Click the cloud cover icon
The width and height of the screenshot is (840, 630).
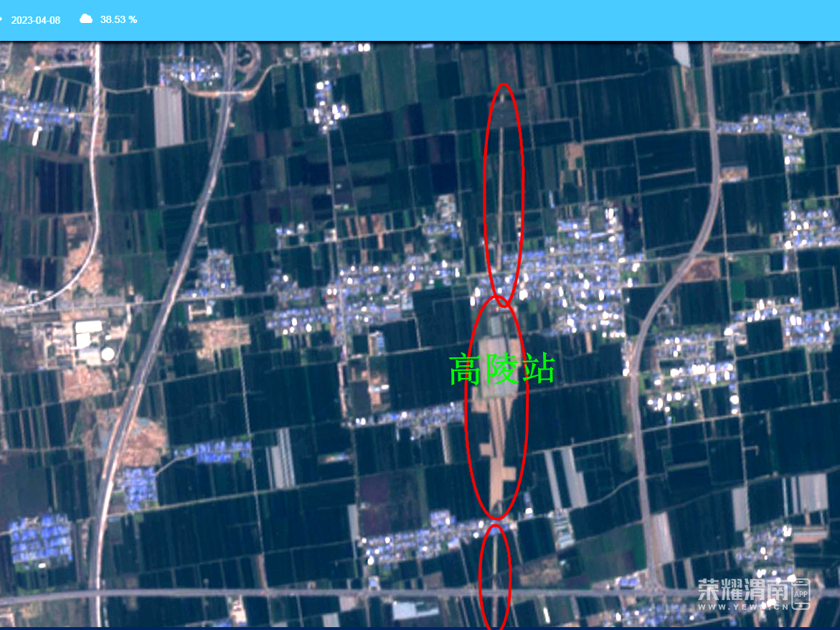pos(86,19)
